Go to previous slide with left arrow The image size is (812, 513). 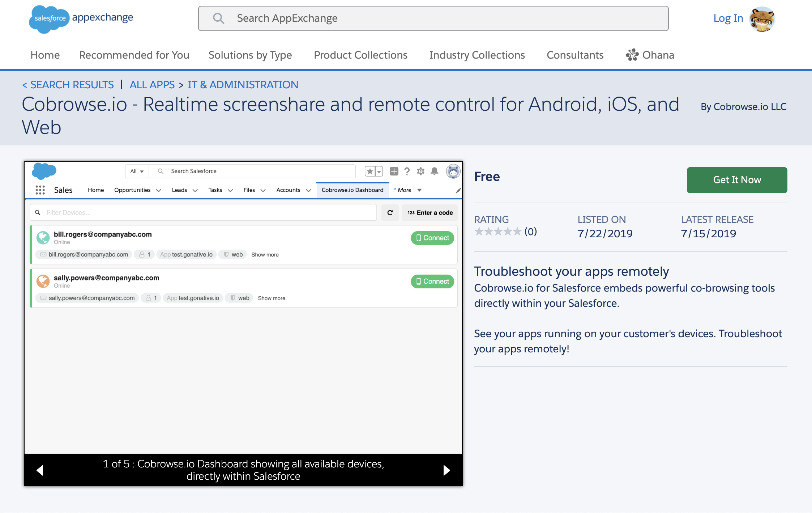coord(40,470)
